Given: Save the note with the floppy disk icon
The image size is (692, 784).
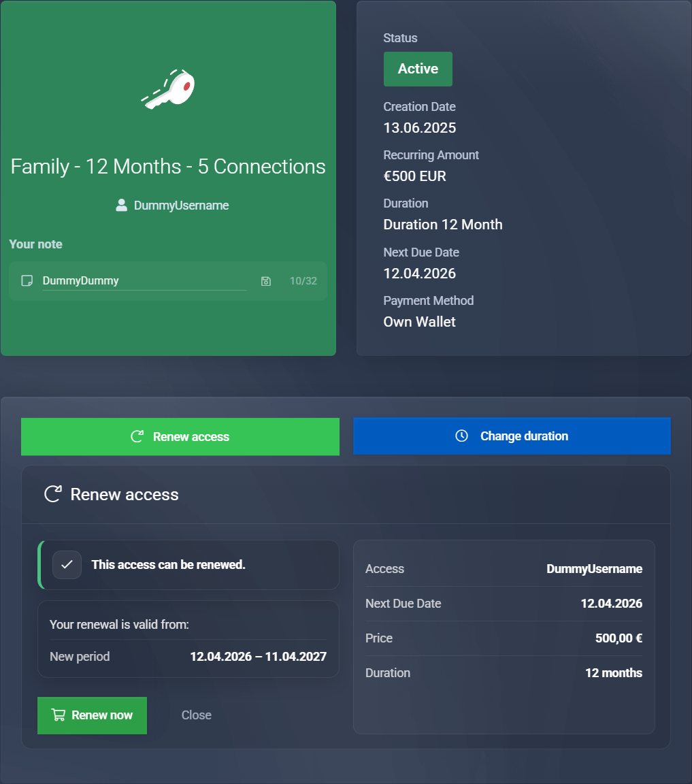Looking at the screenshot, I should 266,281.
